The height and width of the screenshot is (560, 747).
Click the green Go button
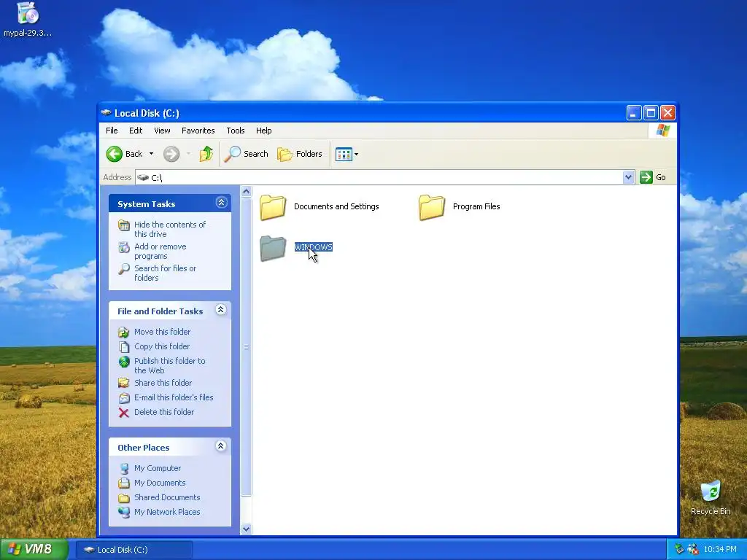pos(653,177)
